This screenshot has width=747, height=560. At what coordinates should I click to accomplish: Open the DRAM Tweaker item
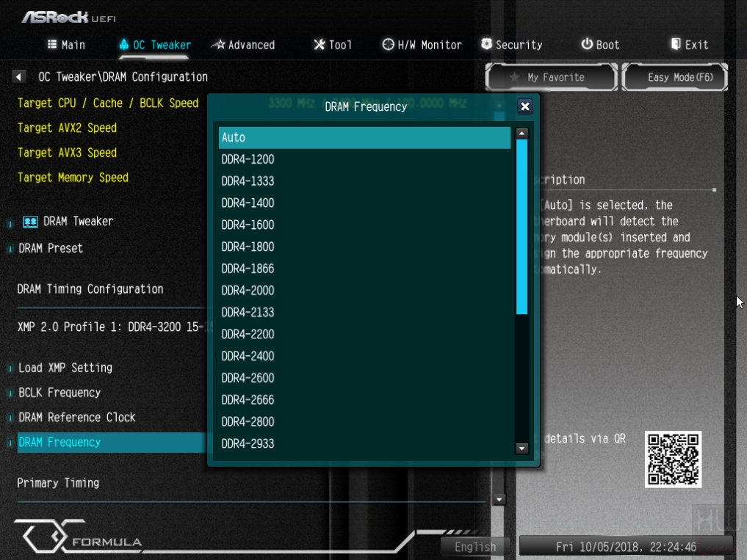pos(78,222)
